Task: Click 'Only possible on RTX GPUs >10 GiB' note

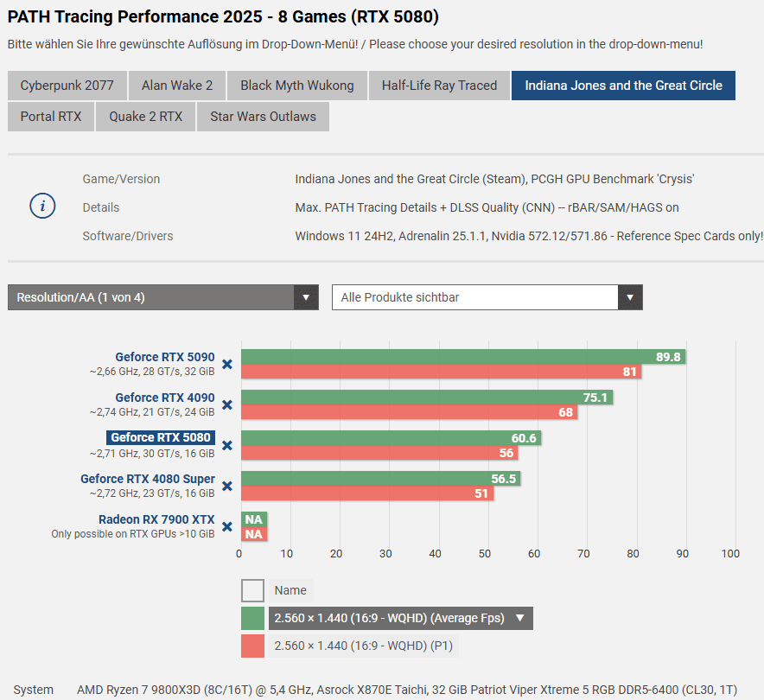Action: [x=133, y=534]
